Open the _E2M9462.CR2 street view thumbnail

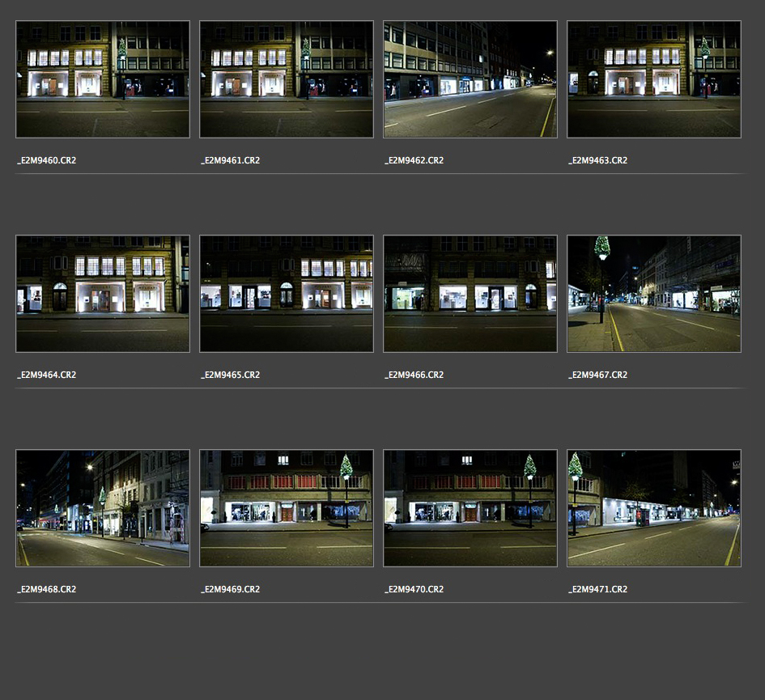[470, 79]
